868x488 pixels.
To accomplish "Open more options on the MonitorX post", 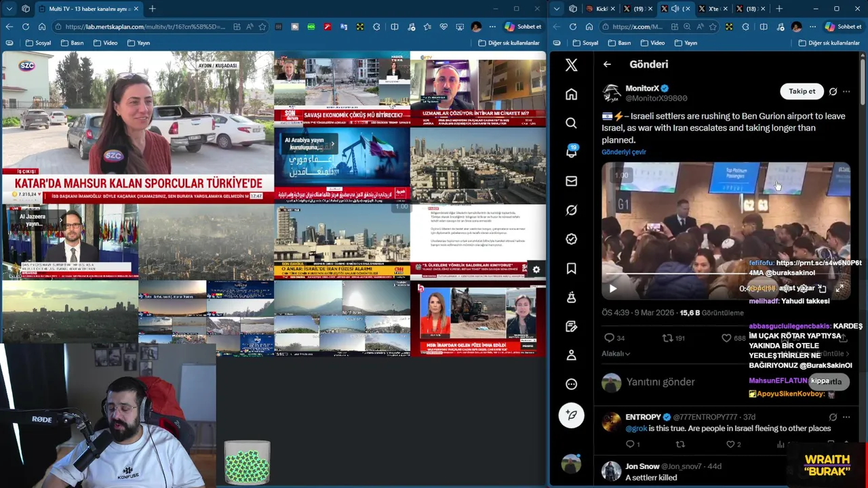I will (x=846, y=91).
